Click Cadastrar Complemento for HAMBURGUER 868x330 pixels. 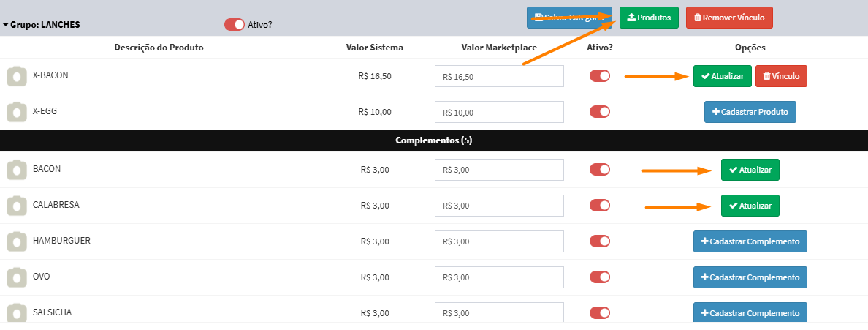(750, 241)
